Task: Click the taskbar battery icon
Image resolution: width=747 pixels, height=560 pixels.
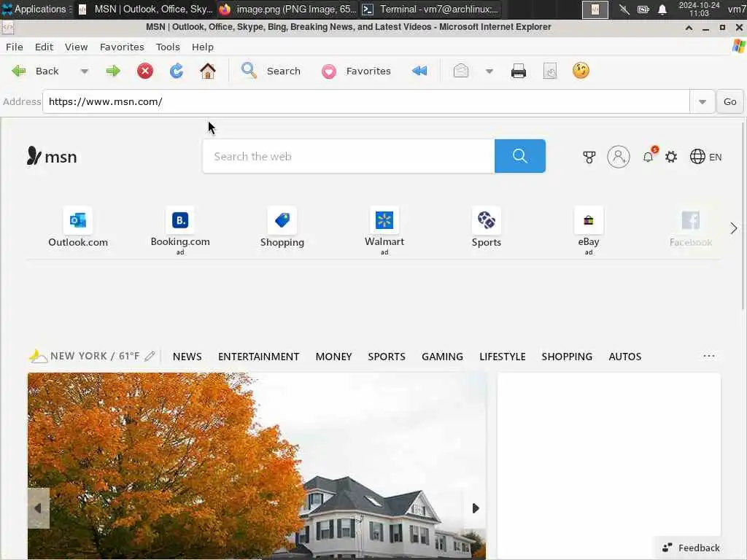Action: [643, 9]
